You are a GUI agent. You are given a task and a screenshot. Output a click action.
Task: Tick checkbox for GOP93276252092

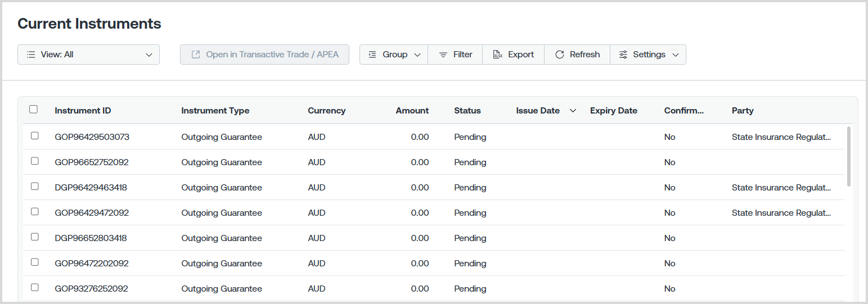tap(35, 287)
